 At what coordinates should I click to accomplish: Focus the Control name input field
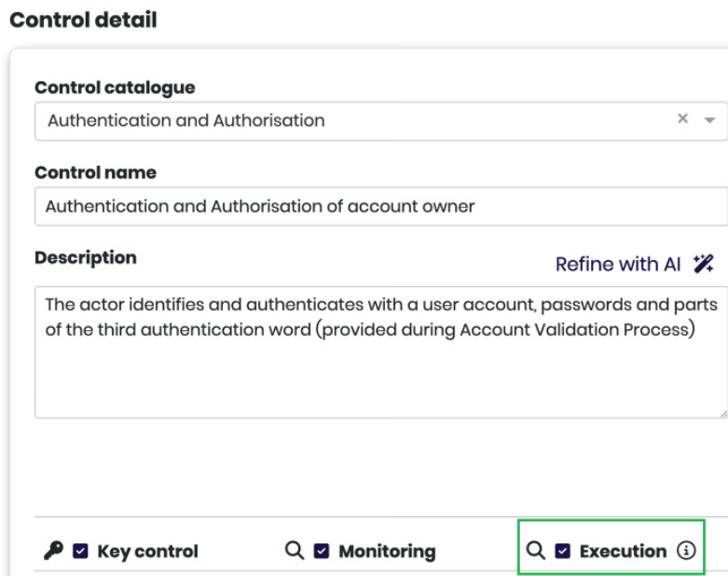click(381, 207)
